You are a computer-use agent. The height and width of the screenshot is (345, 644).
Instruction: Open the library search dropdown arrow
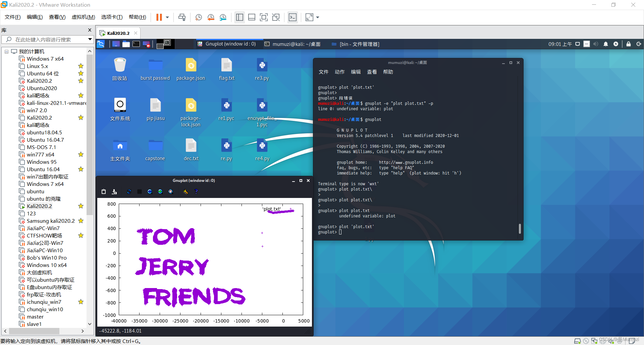(90, 40)
